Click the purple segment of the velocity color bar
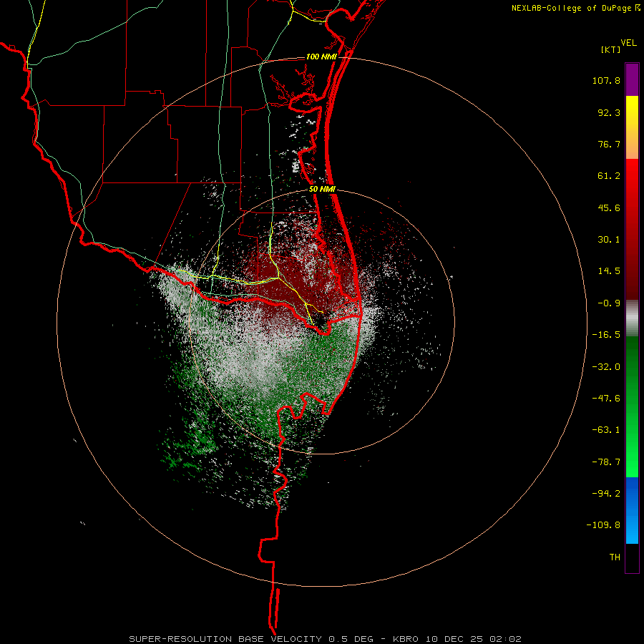 pos(632,79)
